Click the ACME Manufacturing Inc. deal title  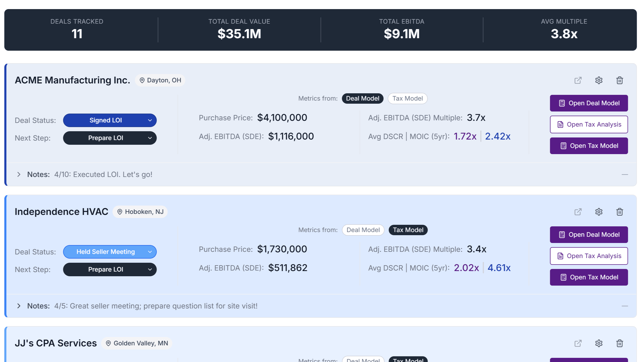[72, 80]
